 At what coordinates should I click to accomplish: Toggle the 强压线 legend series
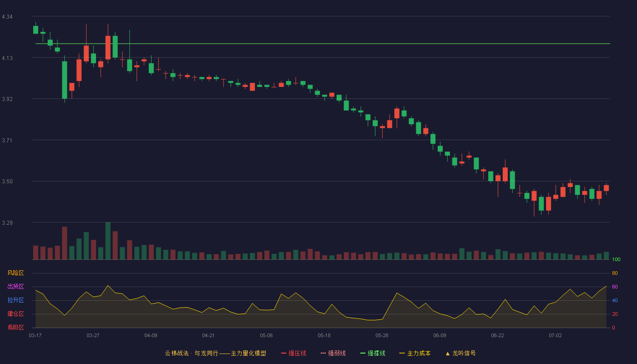293,353
